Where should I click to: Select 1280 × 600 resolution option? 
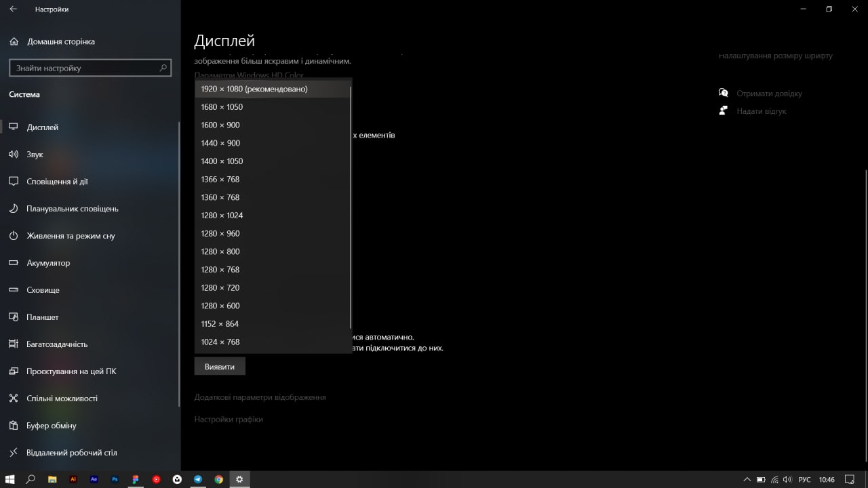pyautogui.click(x=272, y=306)
